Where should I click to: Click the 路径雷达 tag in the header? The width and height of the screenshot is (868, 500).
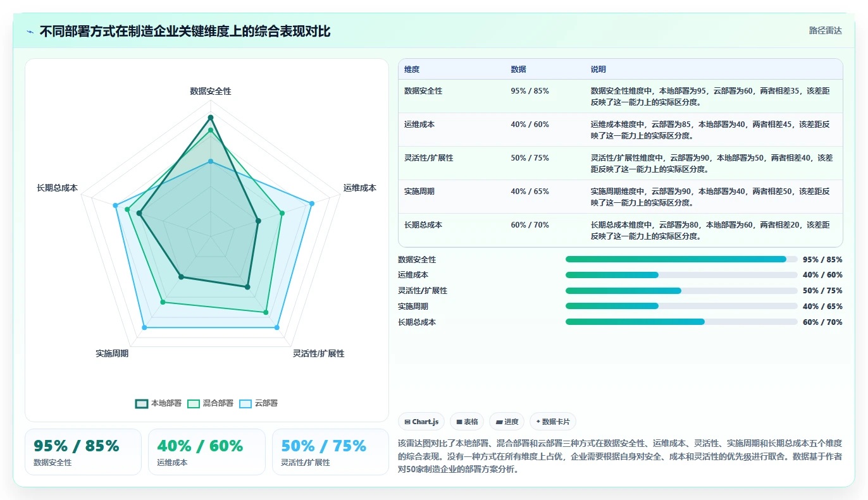tap(826, 30)
